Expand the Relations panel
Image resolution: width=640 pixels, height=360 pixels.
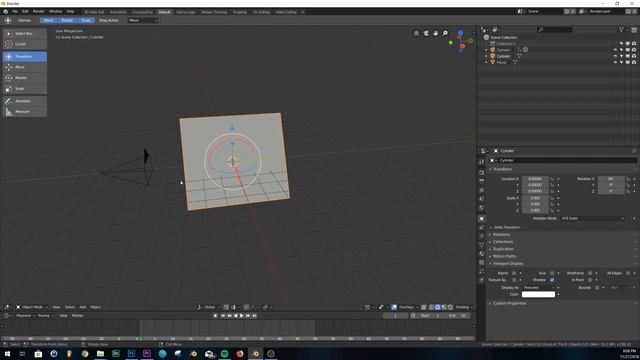point(502,235)
